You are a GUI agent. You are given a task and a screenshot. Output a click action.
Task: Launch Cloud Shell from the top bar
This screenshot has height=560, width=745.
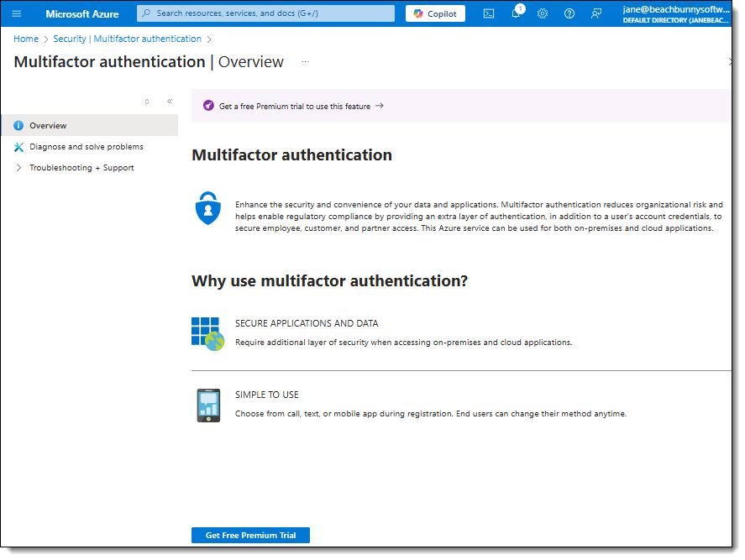pos(489,13)
